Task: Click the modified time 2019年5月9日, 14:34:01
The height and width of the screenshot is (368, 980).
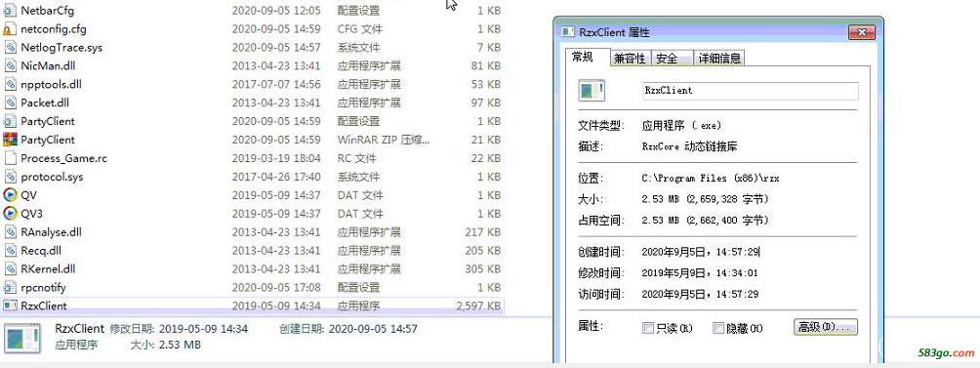Action: click(700, 273)
